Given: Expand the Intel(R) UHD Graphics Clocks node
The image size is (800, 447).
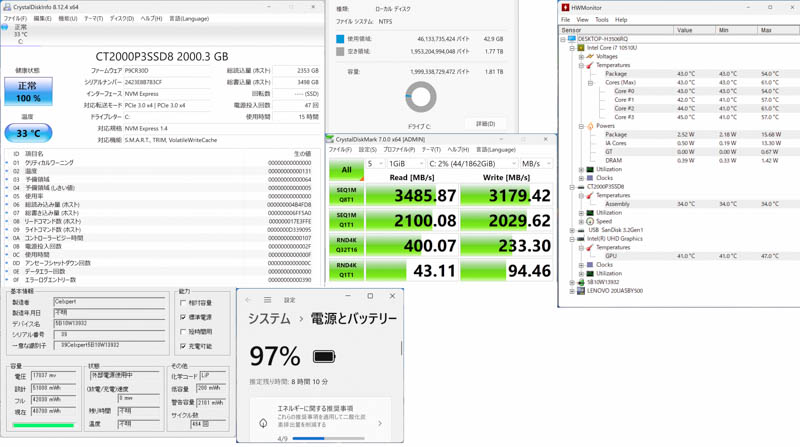Looking at the screenshot, I should (x=581, y=265).
